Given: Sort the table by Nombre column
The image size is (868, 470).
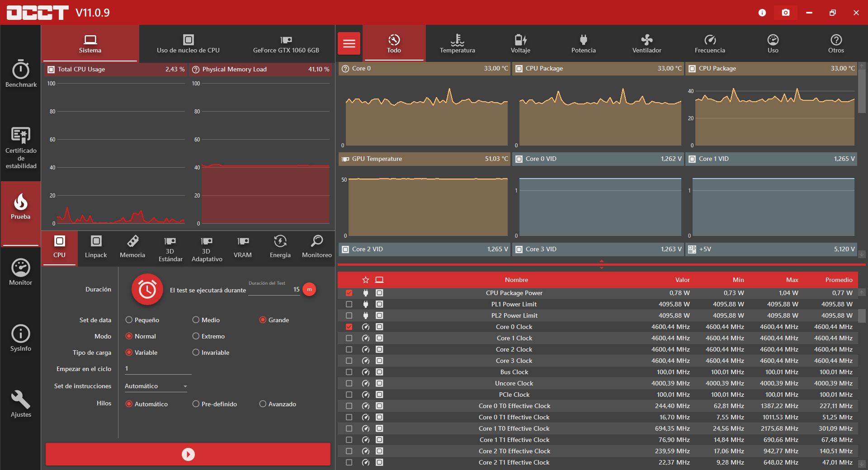Looking at the screenshot, I should coord(516,280).
